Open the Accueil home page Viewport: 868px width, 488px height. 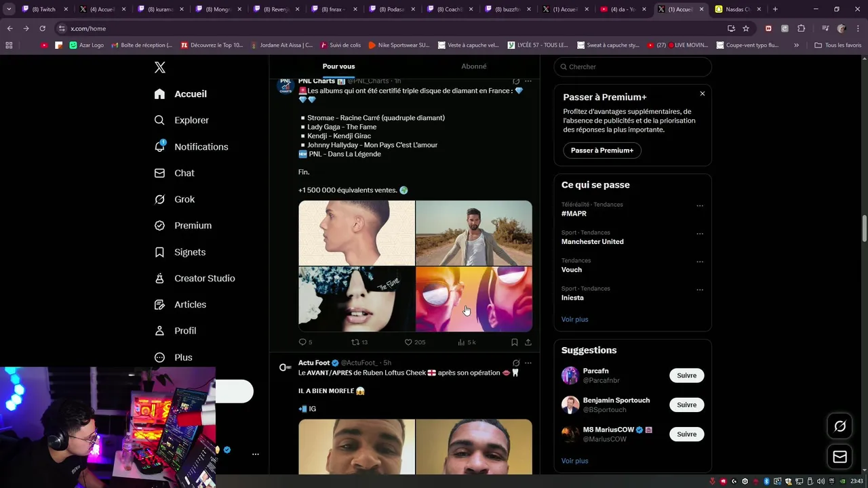pos(180,94)
